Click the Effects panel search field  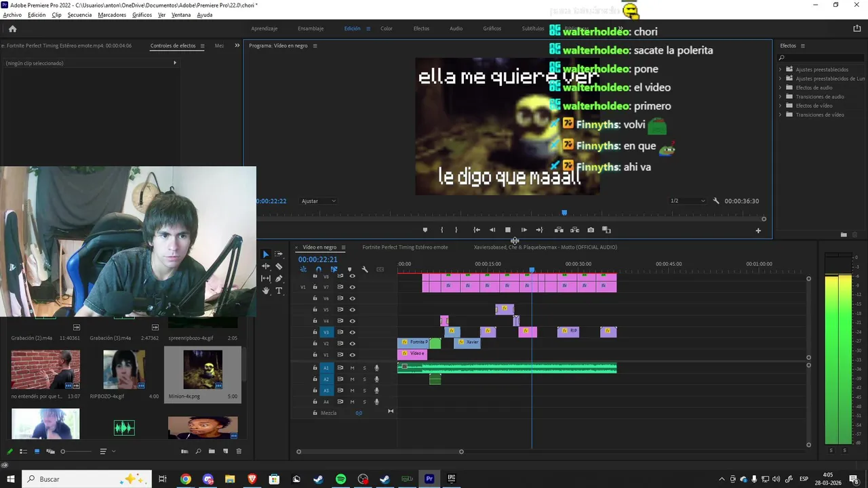822,58
